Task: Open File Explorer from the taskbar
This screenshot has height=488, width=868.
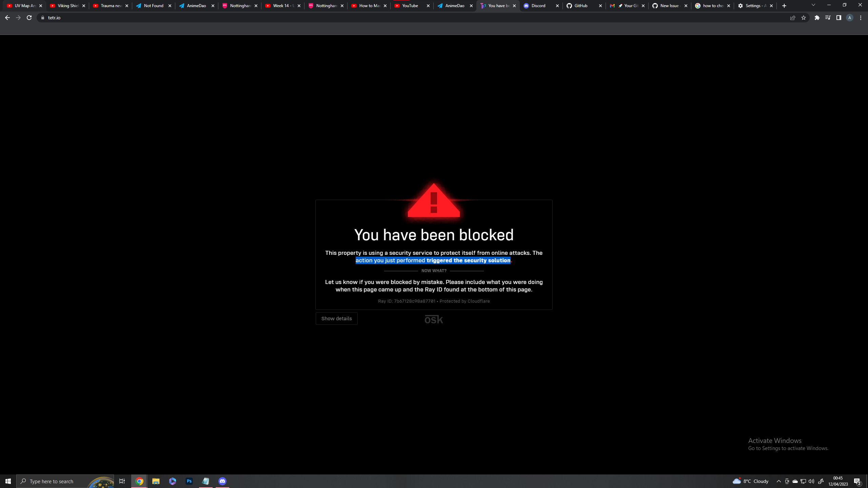Action: 156,481
